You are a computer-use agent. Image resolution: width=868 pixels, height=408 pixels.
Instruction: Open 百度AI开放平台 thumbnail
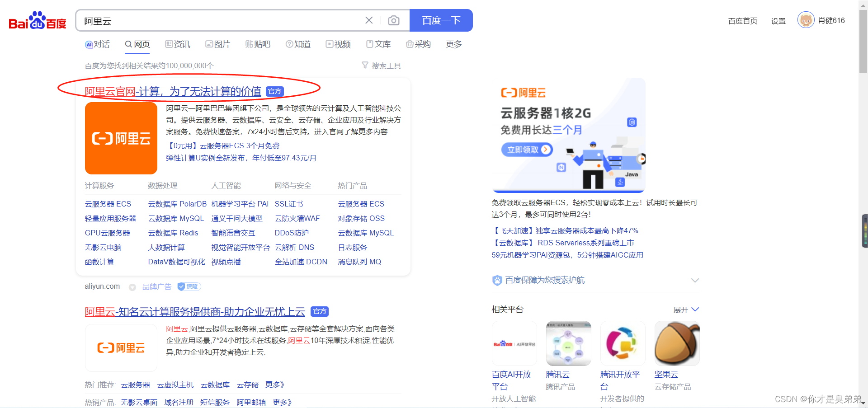(x=514, y=343)
